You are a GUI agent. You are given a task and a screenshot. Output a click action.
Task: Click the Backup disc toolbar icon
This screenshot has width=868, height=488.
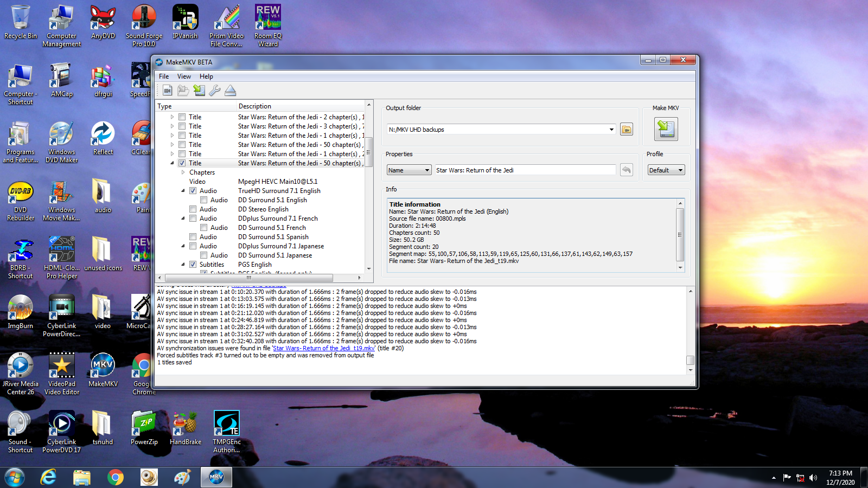pyautogui.click(x=199, y=91)
